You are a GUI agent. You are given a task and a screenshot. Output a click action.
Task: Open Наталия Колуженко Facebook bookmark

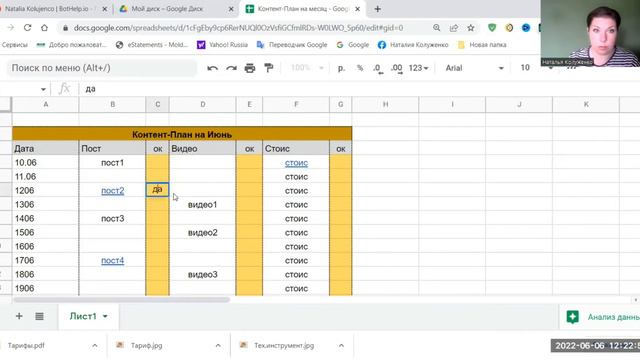click(413, 45)
